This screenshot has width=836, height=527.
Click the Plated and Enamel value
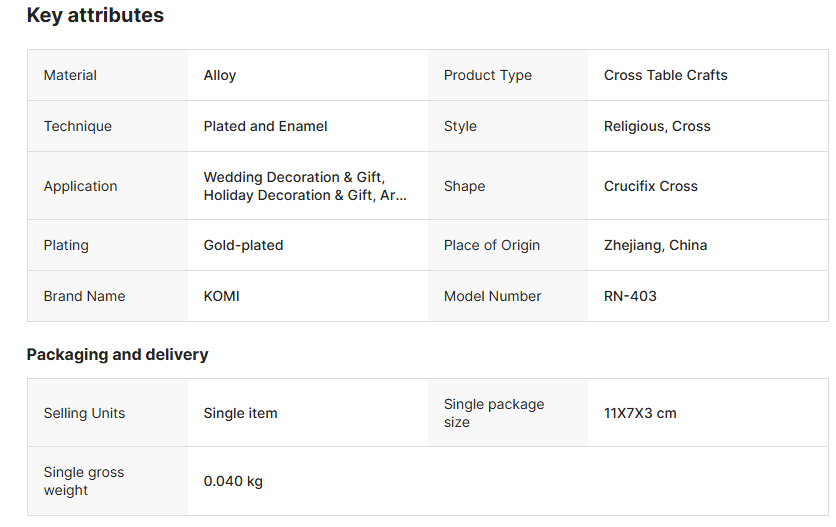tap(265, 126)
